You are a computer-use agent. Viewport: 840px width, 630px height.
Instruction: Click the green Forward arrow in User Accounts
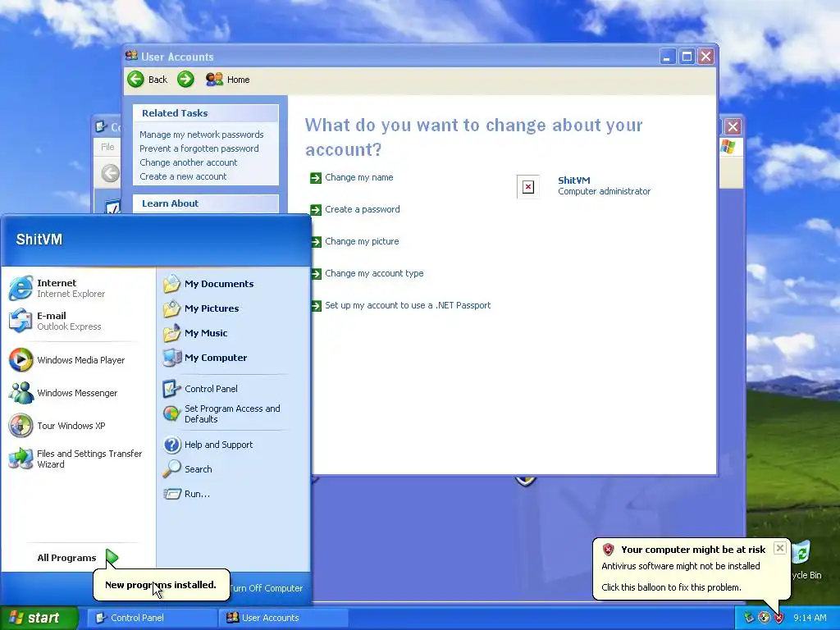[x=185, y=80]
